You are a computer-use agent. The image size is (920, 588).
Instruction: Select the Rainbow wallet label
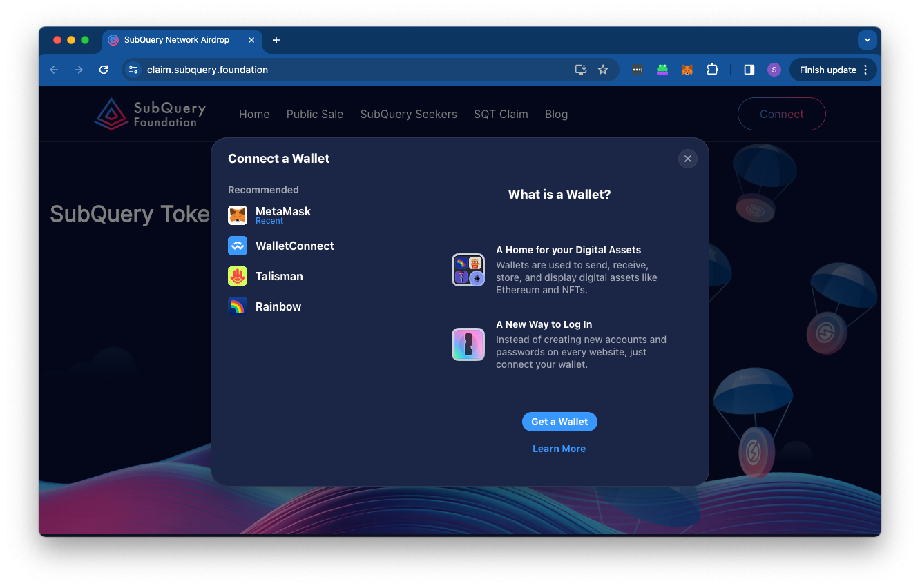[278, 306]
